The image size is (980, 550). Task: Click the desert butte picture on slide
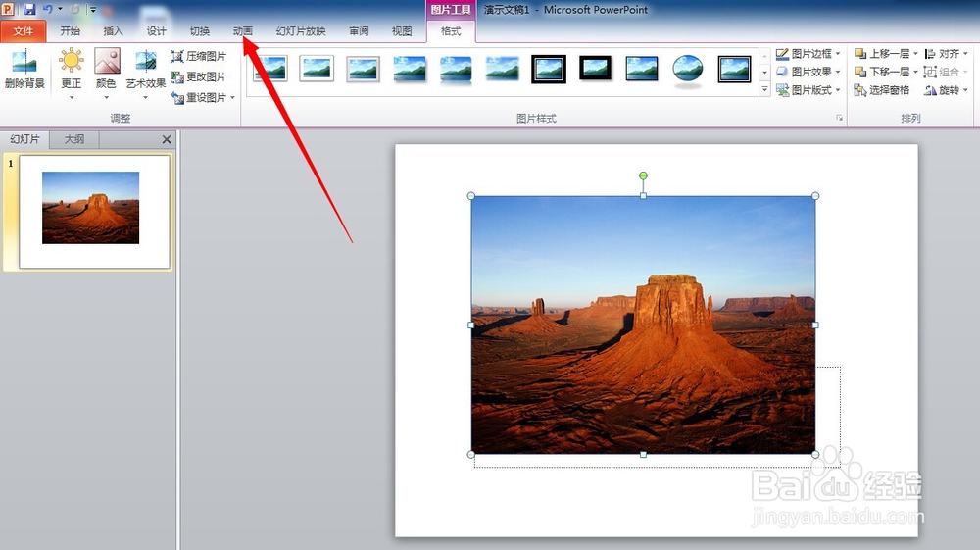pyautogui.click(x=643, y=325)
